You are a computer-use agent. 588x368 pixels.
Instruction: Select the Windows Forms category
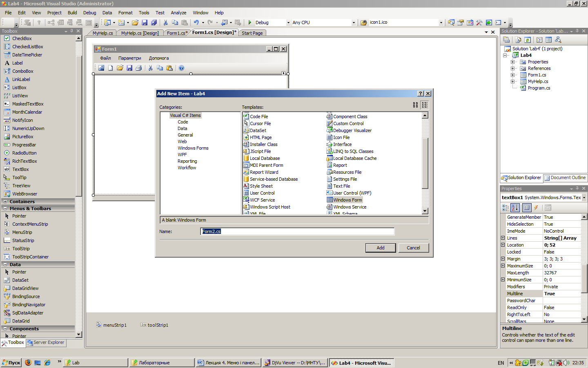[x=193, y=148]
